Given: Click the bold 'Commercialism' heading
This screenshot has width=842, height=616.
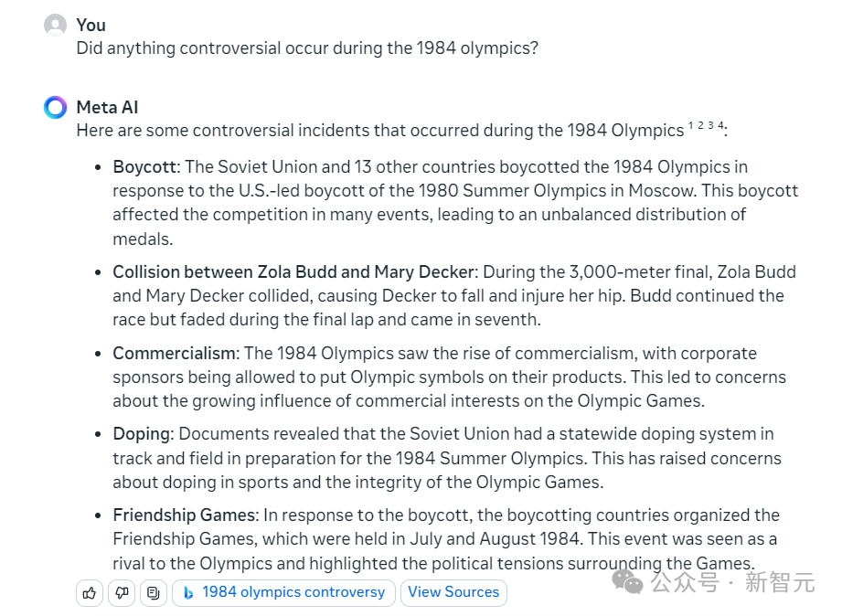Looking at the screenshot, I should pyautogui.click(x=174, y=354).
